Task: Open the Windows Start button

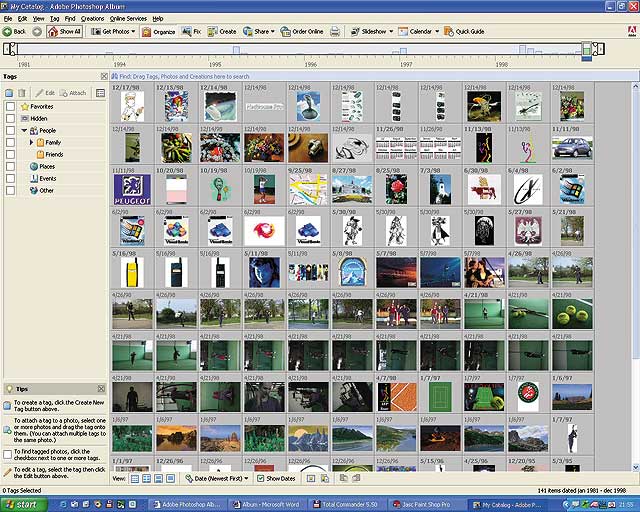Action: (x=23, y=505)
